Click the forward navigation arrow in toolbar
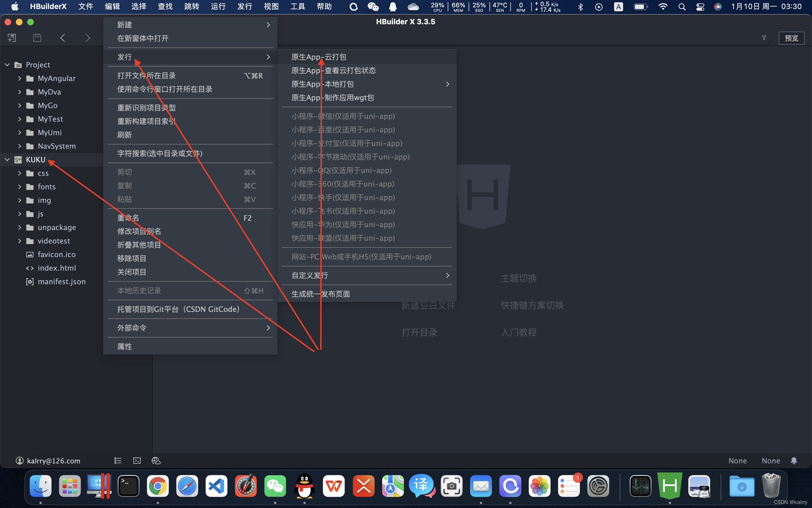This screenshot has width=812, height=508. click(x=88, y=38)
